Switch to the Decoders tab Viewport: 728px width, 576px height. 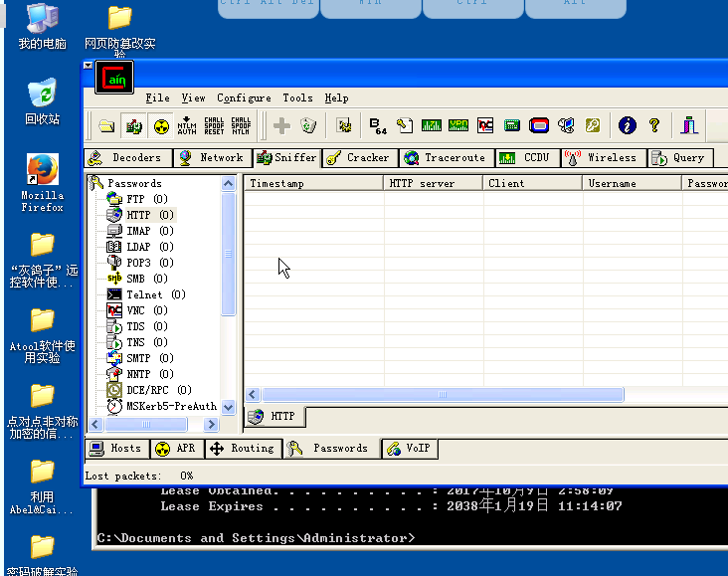coord(128,158)
